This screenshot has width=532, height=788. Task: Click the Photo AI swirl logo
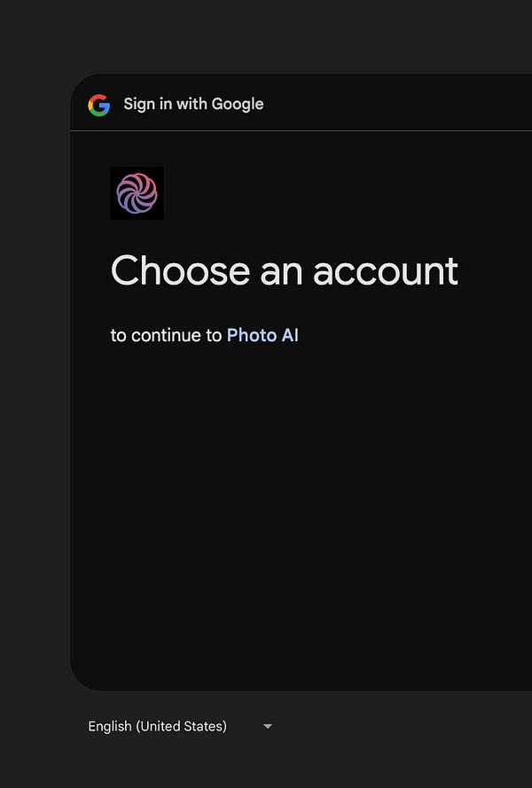(137, 193)
